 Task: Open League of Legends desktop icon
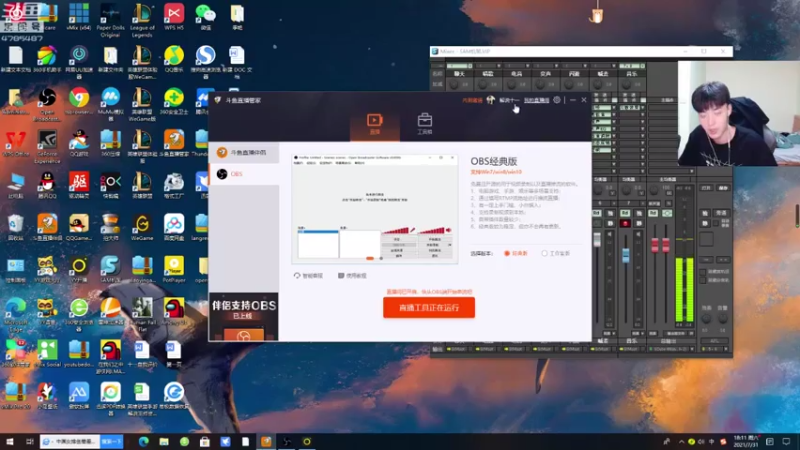(142, 20)
